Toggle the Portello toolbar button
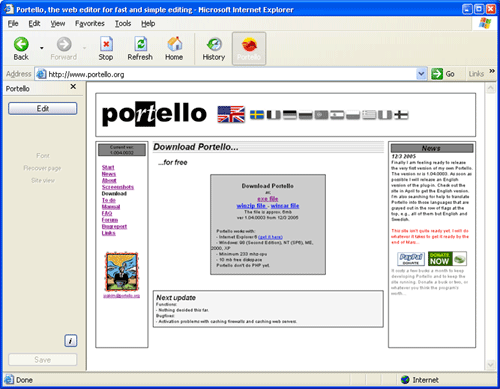This screenshot has width=500, height=389. pyautogui.click(x=249, y=49)
